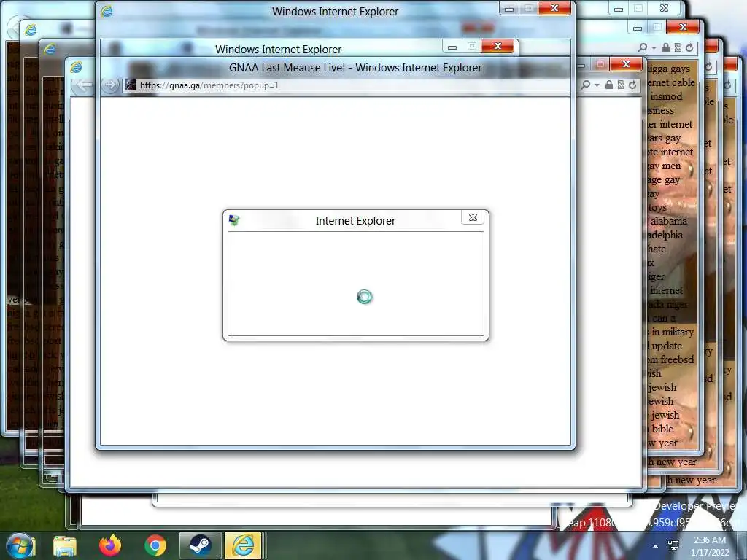Open the taskbar clock showing 2:36 AM

click(x=710, y=546)
